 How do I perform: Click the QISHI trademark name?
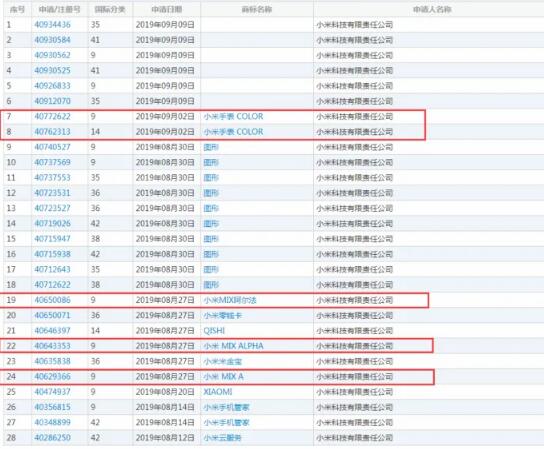(x=214, y=331)
